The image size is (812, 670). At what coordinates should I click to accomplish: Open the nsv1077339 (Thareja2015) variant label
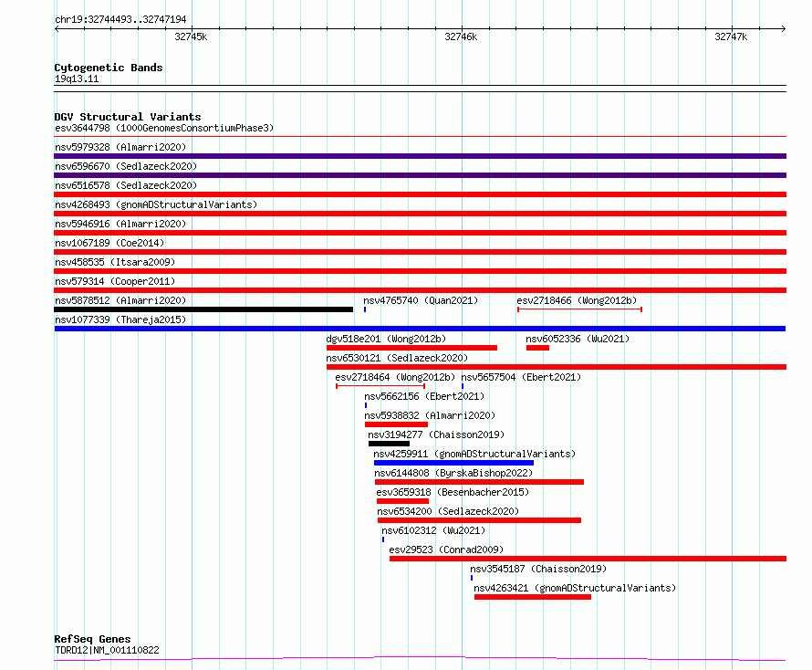pyautogui.click(x=120, y=319)
